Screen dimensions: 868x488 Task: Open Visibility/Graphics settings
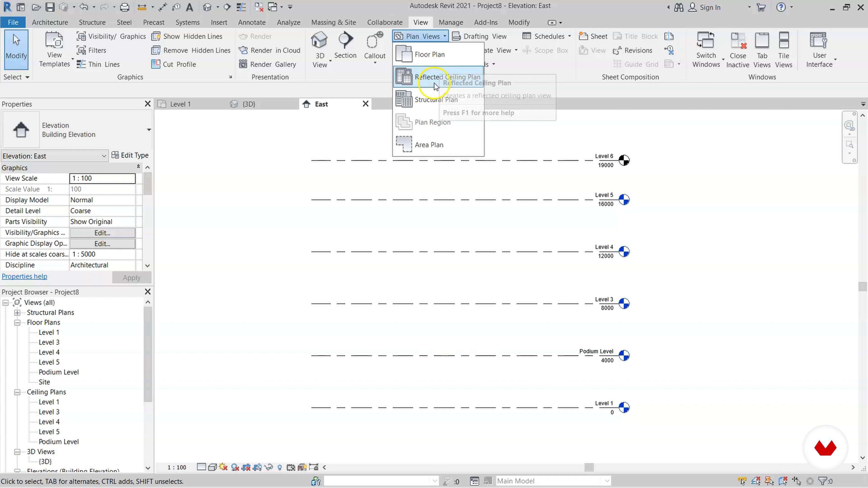coord(111,36)
